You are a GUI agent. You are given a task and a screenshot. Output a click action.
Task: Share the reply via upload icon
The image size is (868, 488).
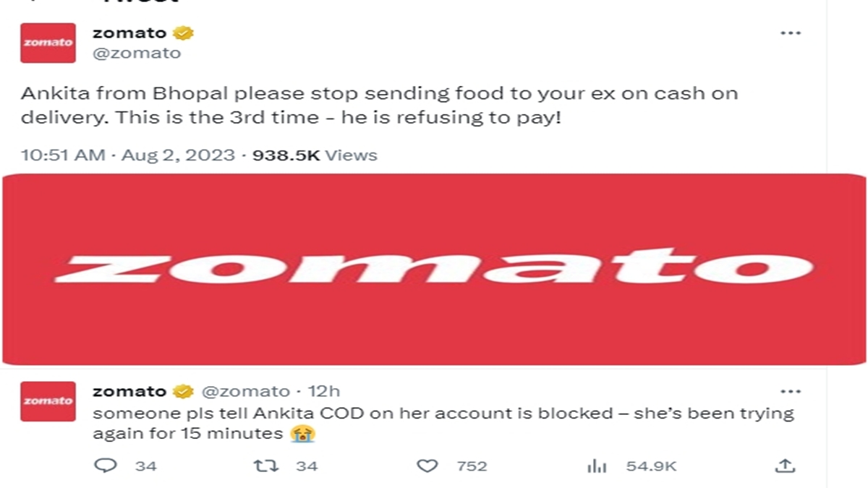point(785,466)
